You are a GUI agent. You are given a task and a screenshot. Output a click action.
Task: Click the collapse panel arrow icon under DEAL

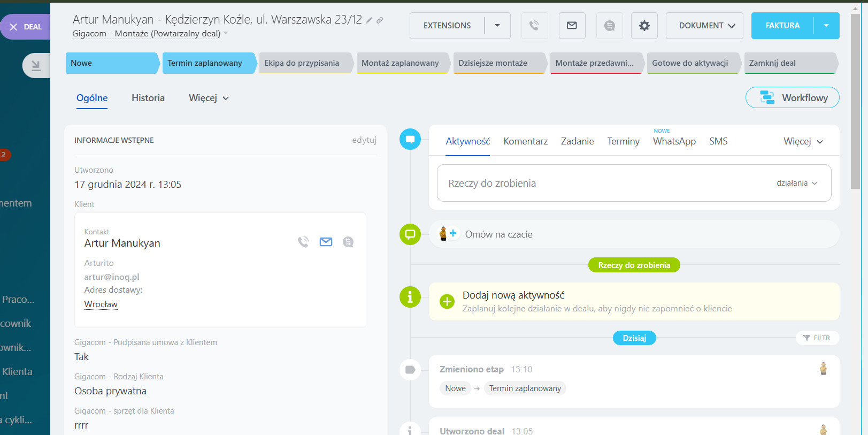pos(36,66)
